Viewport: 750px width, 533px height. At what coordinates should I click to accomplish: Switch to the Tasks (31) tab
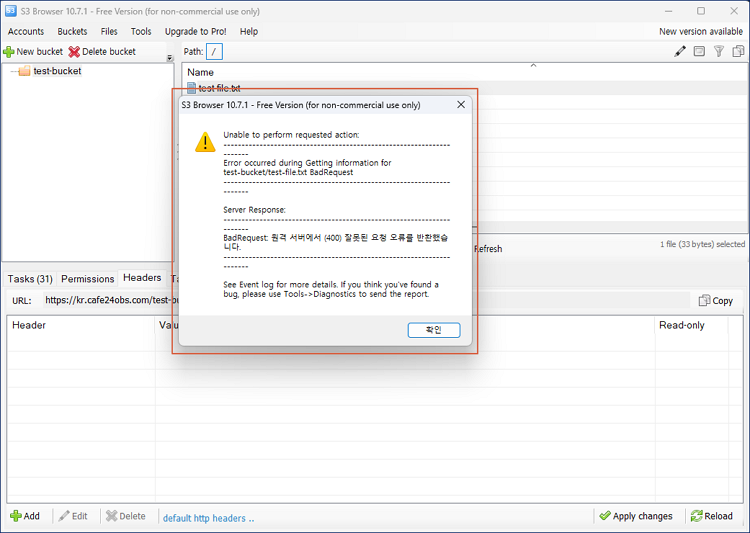tap(30, 279)
